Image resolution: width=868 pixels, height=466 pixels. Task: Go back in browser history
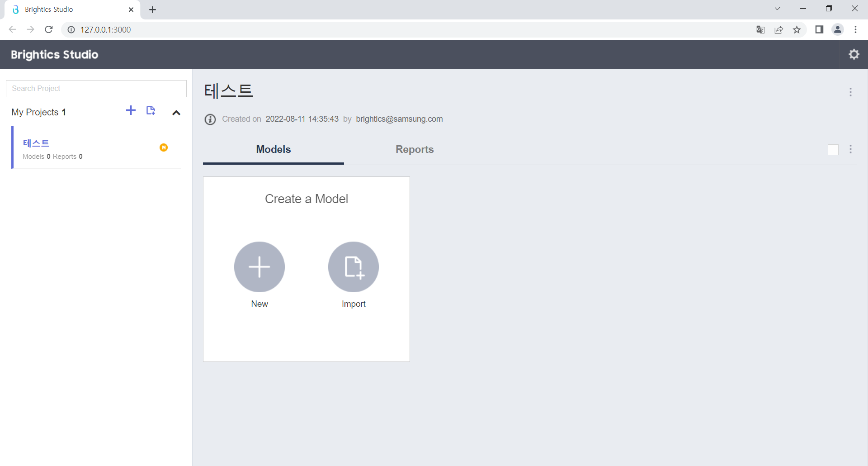13,29
